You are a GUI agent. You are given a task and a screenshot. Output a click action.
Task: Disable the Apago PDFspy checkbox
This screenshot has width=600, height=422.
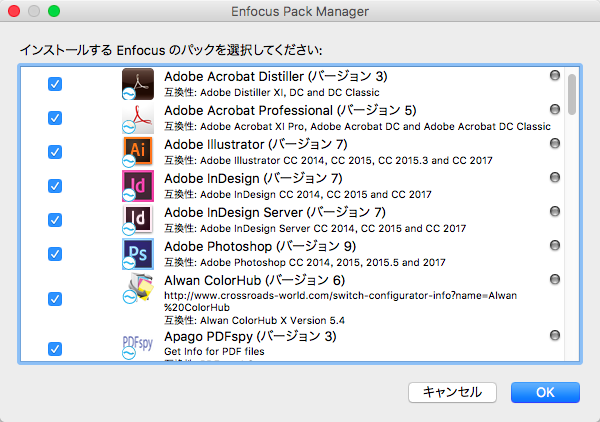coord(55,349)
